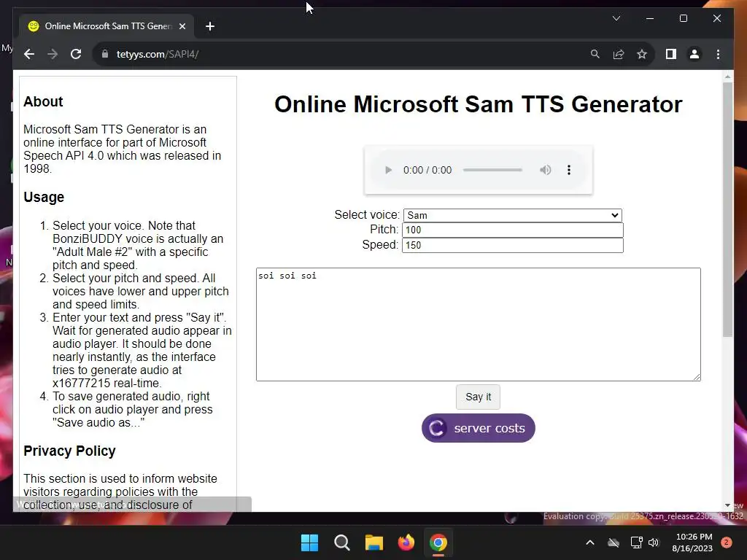Click the Chrome taskbar icon
This screenshot has width=747, height=560.
438,542
